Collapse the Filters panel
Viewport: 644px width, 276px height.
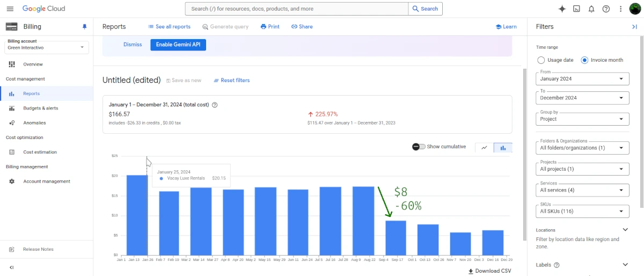[x=634, y=27]
